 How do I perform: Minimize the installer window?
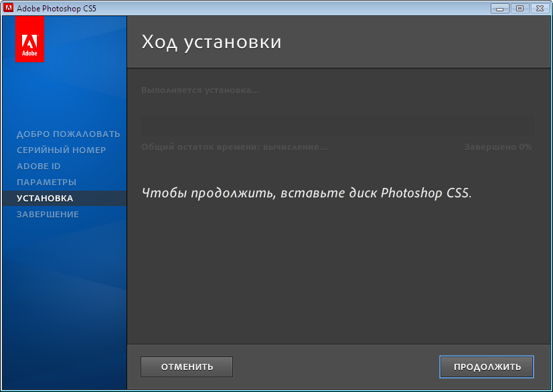(499, 9)
